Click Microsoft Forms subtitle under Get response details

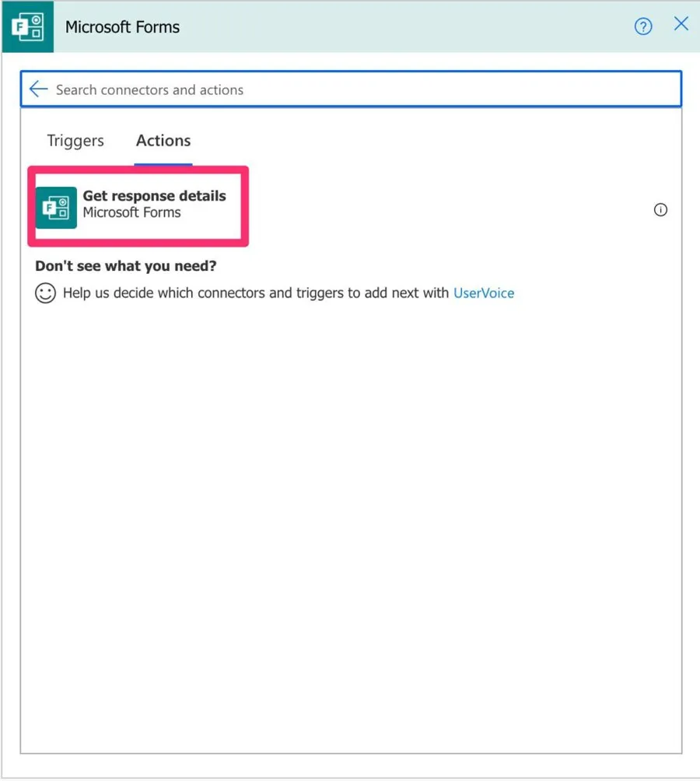[131, 212]
